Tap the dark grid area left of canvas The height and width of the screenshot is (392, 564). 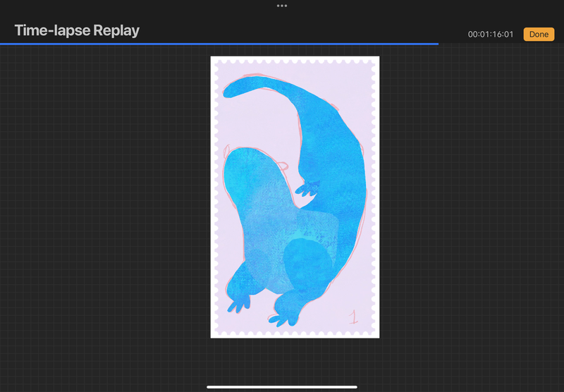[x=106, y=212]
